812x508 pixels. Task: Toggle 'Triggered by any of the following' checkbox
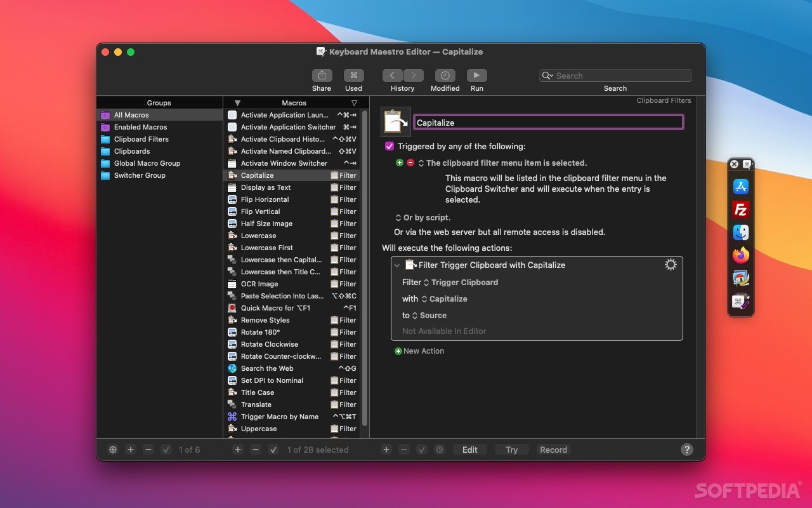click(390, 146)
